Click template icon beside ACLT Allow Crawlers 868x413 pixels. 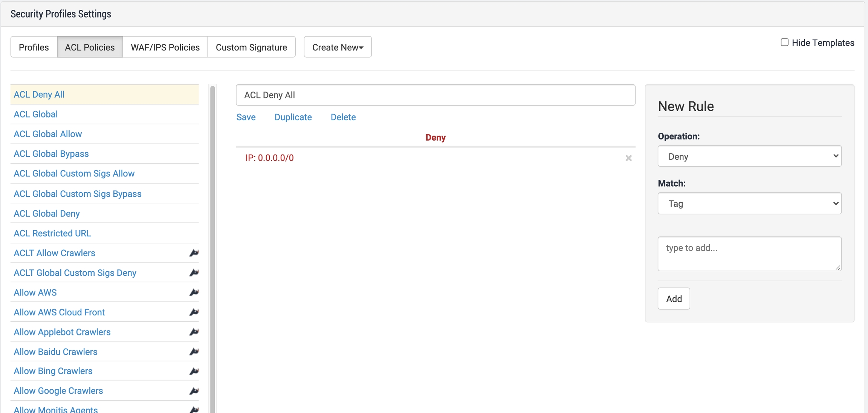[x=194, y=253]
